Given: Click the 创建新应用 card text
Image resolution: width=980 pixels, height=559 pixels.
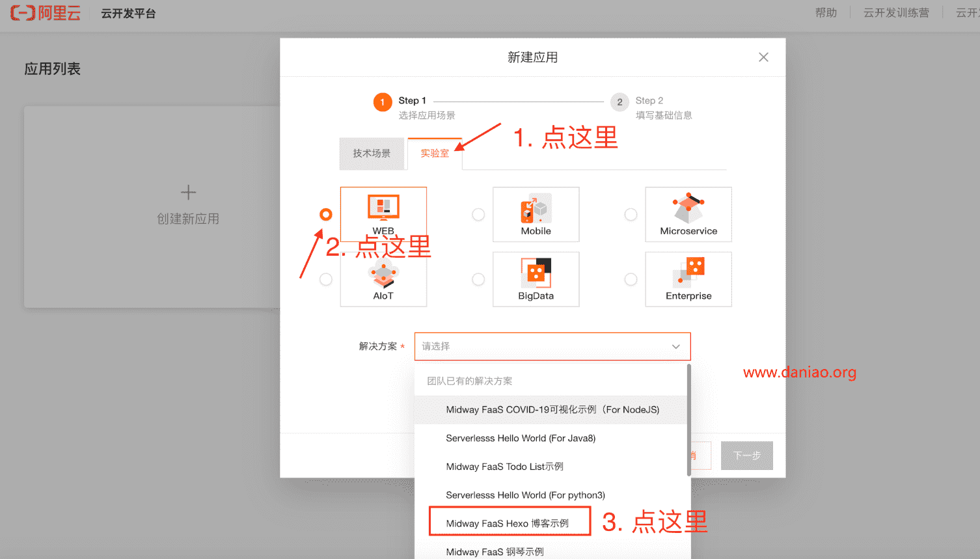Looking at the screenshot, I should tap(188, 219).
